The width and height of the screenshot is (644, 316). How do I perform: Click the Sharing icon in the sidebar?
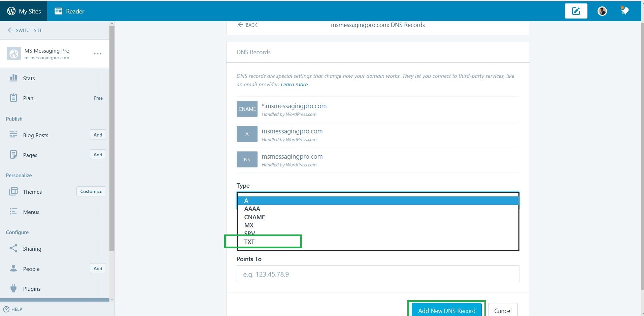pyautogui.click(x=13, y=248)
